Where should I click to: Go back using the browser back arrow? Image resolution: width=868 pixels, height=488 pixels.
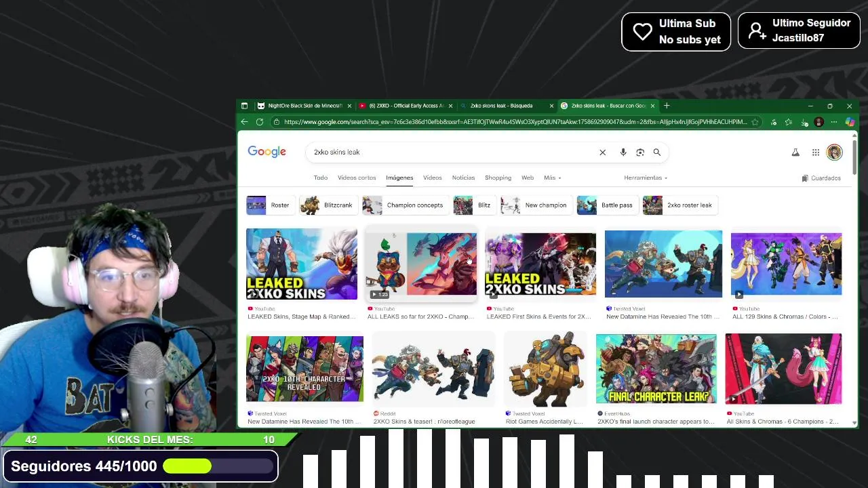[244, 122]
